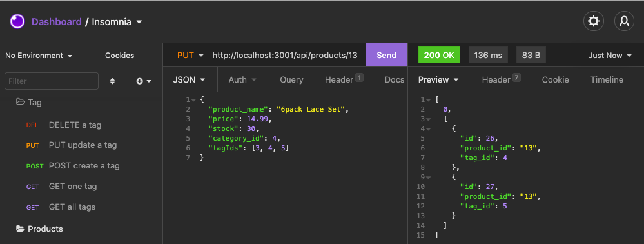Screen dimensions: 644x244
Task: Open the Auth type dropdown
Action: tap(243, 80)
